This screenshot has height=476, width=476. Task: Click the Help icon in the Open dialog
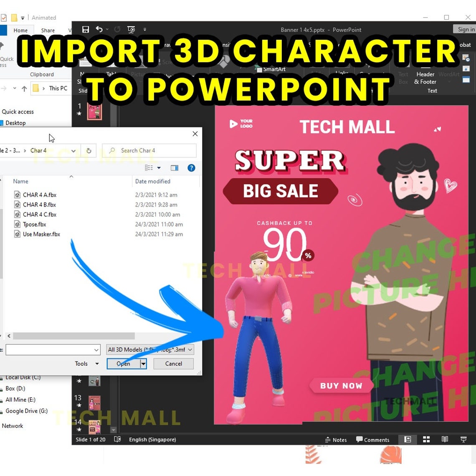click(x=191, y=167)
